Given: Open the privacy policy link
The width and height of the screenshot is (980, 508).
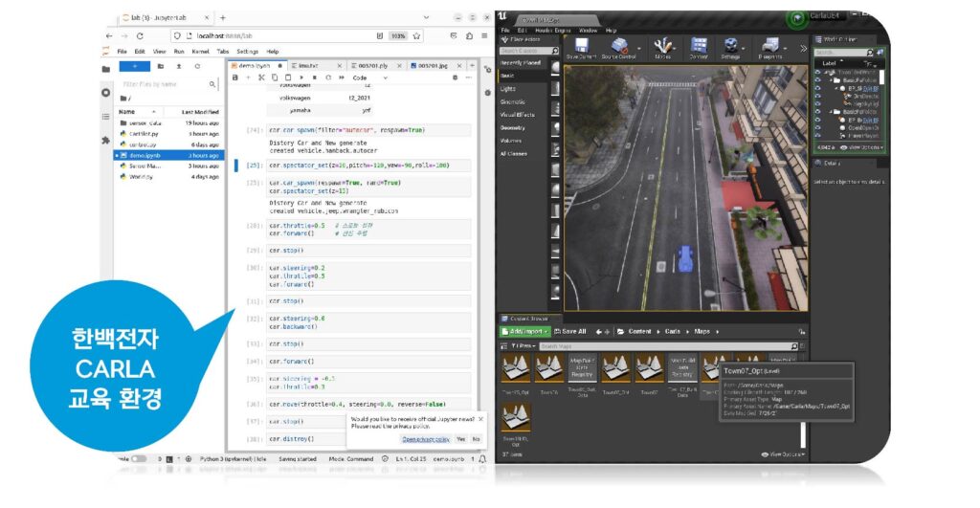Looking at the screenshot, I should [426, 439].
